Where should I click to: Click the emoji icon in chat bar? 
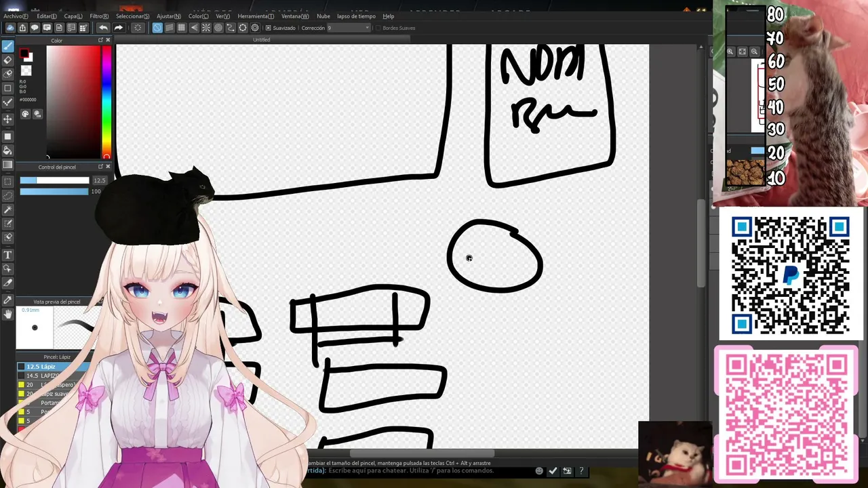click(539, 471)
